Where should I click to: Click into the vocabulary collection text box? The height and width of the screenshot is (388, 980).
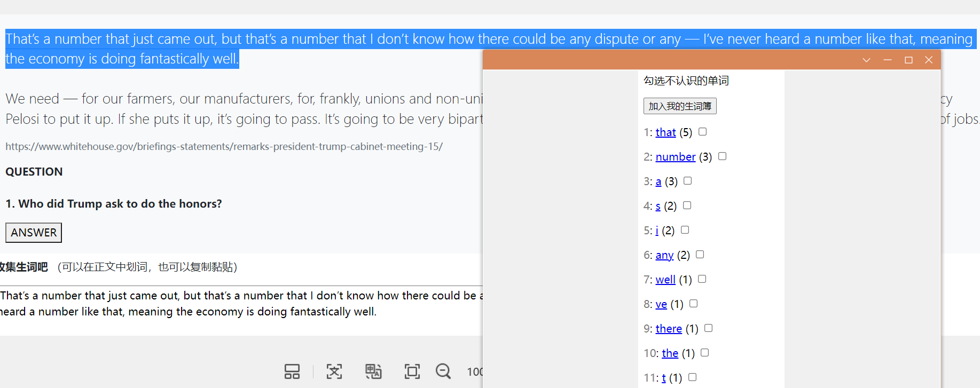(240, 304)
